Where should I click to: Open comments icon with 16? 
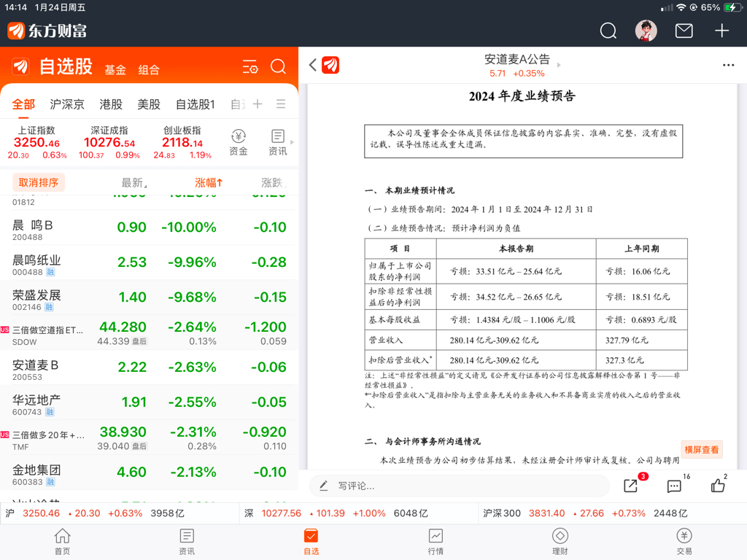click(x=673, y=486)
